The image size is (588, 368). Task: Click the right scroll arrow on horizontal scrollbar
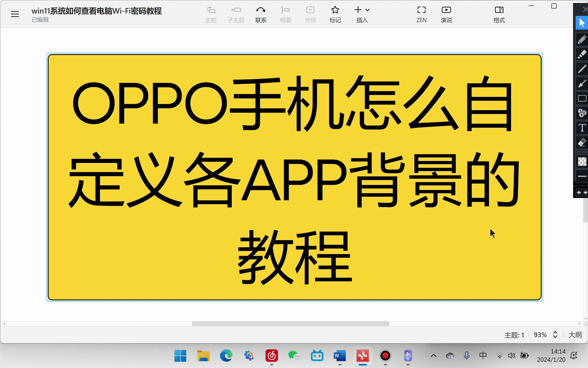[x=579, y=324]
